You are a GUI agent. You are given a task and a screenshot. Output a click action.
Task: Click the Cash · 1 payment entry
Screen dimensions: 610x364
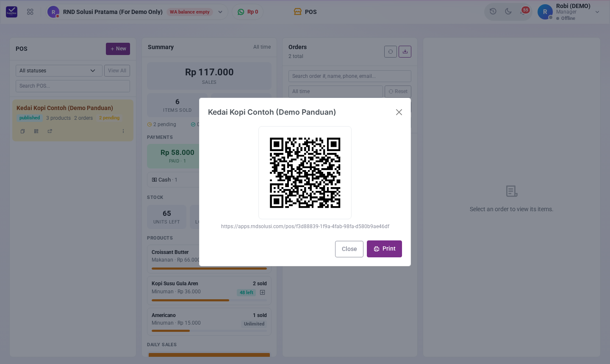[x=165, y=180]
